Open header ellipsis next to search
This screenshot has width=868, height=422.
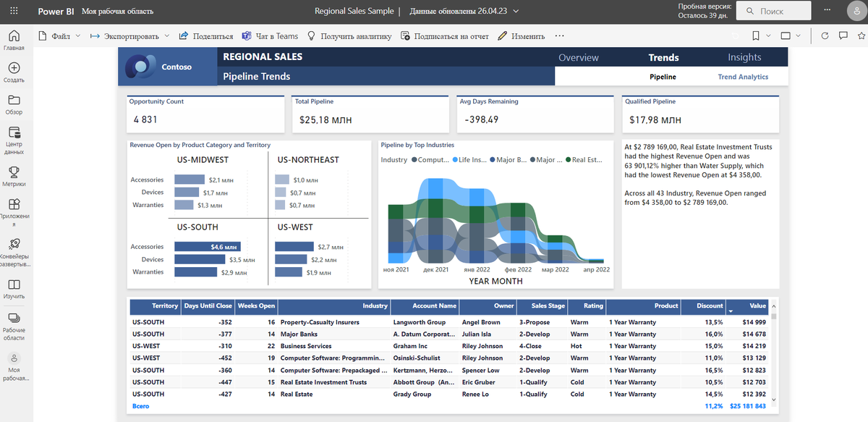point(828,11)
